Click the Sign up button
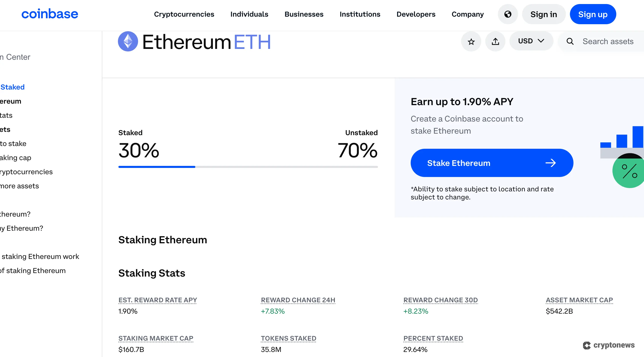 (593, 14)
